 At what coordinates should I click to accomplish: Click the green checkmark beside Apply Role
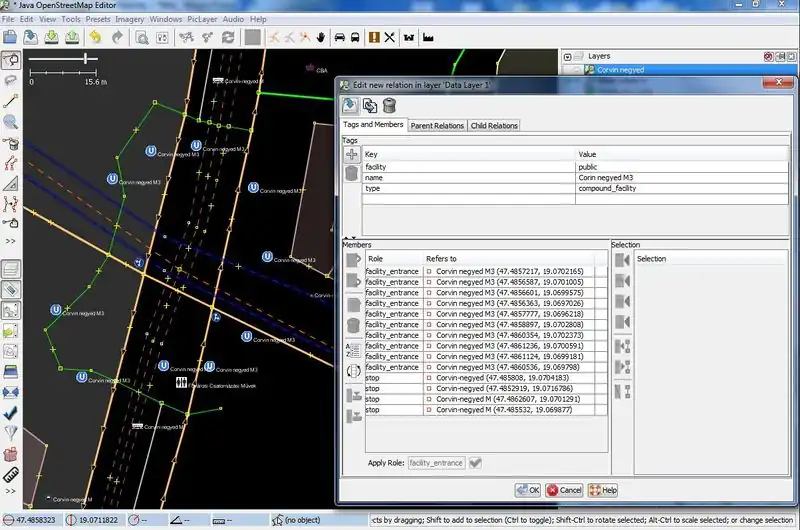pos(475,462)
